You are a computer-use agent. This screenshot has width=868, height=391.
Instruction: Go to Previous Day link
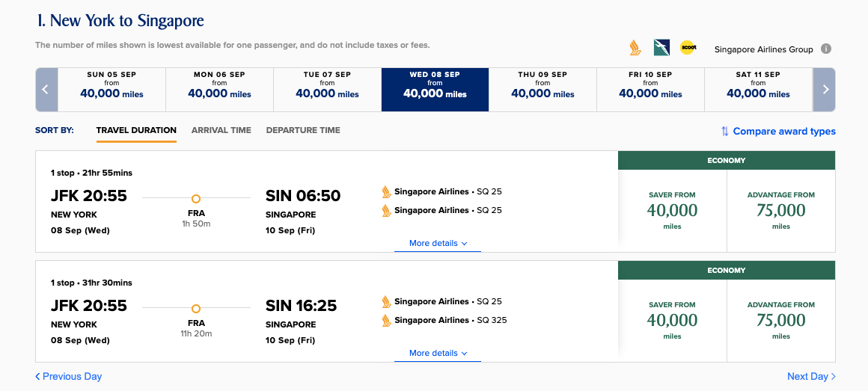(x=68, y=377)
